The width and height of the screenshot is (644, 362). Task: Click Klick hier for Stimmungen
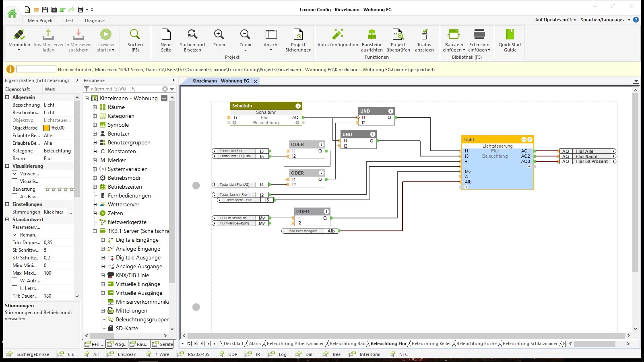point(54,212)
